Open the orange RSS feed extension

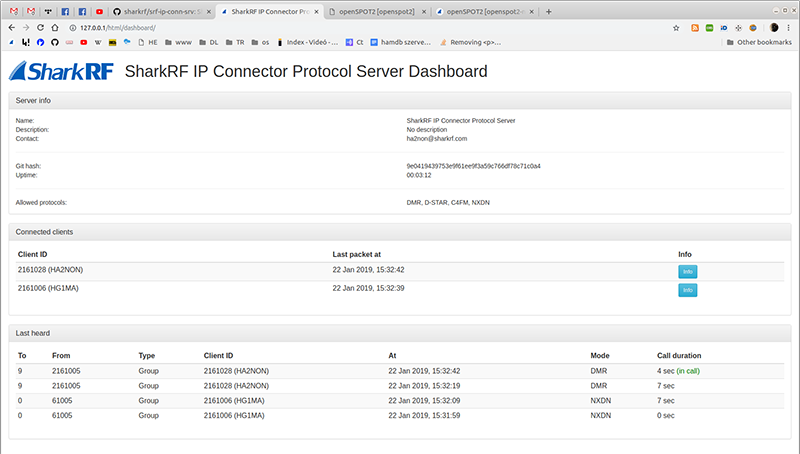click(694, 28)
